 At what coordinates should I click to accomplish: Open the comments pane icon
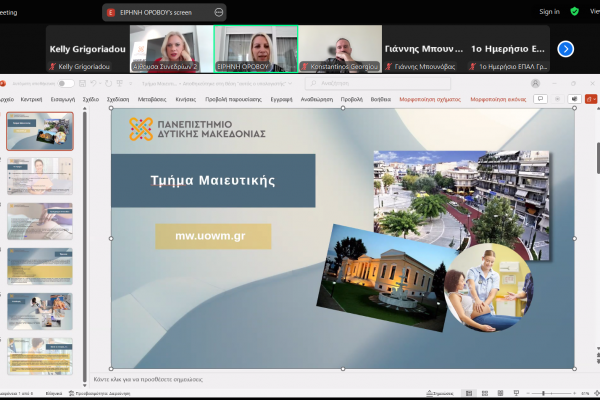540,99
